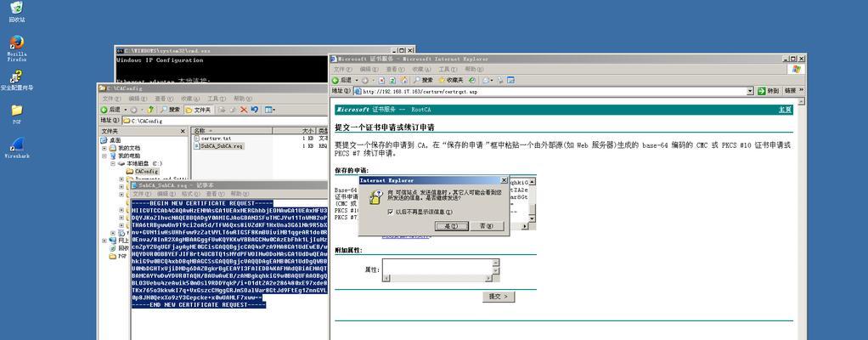Toggle the Folders button in the CAConfig toolbar
Image resolution: width=868 pixels, height=340 pixels.
tap(199, 110)
